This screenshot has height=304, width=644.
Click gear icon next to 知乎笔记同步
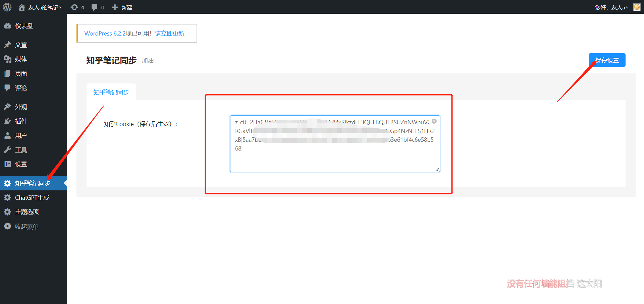point(7,183)
